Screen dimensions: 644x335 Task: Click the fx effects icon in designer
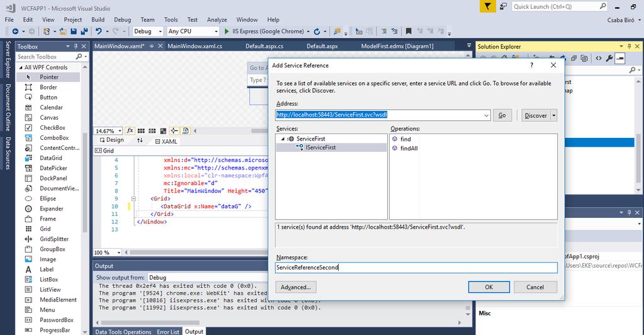pyautogui.click(x=130, y=131)
